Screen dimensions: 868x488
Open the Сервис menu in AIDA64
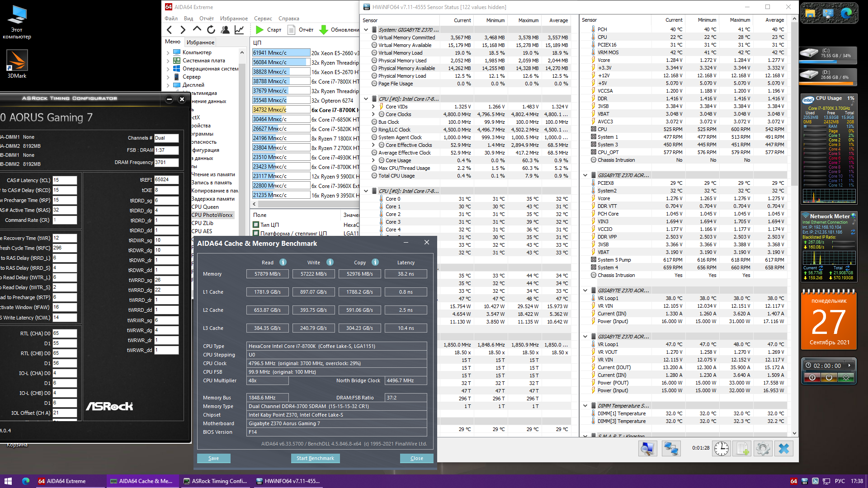pos(263,19)
